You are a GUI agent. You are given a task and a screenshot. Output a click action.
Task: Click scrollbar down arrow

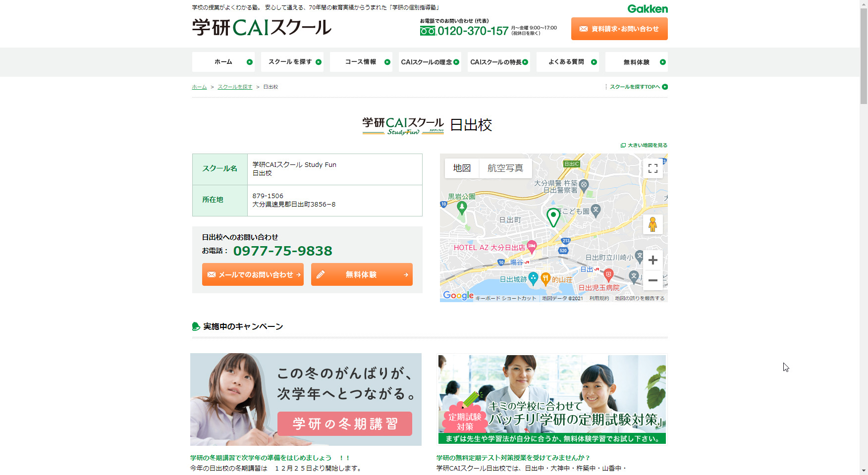point(864,471)
